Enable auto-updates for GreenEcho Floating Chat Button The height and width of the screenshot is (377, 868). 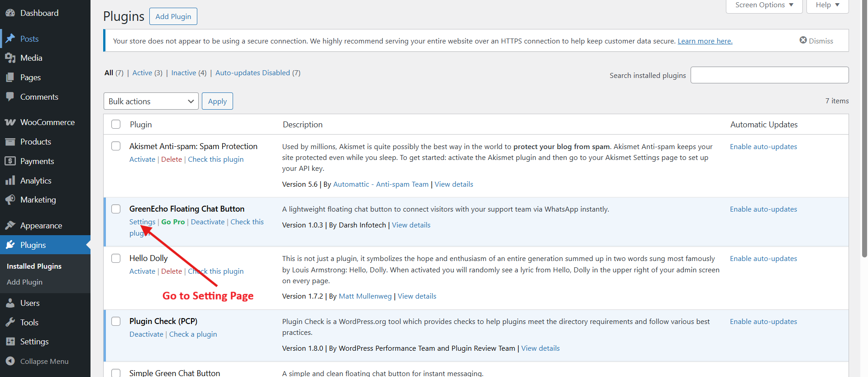coord(763,209)
